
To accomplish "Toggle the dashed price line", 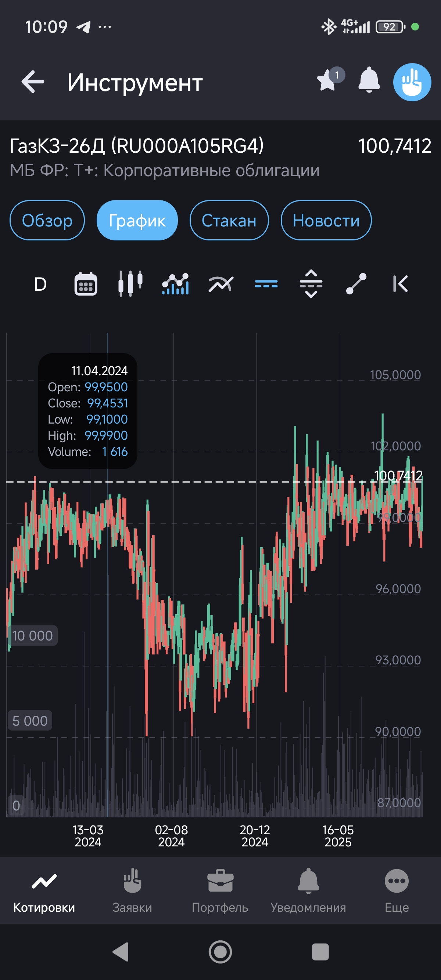I will click(x=266, y=284).
